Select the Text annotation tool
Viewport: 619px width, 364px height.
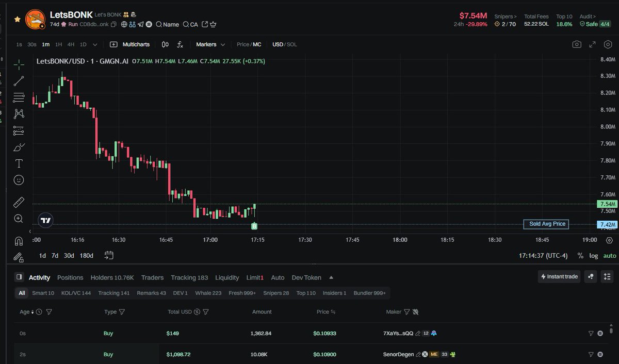pyautogui.click(x=19, y=163)
